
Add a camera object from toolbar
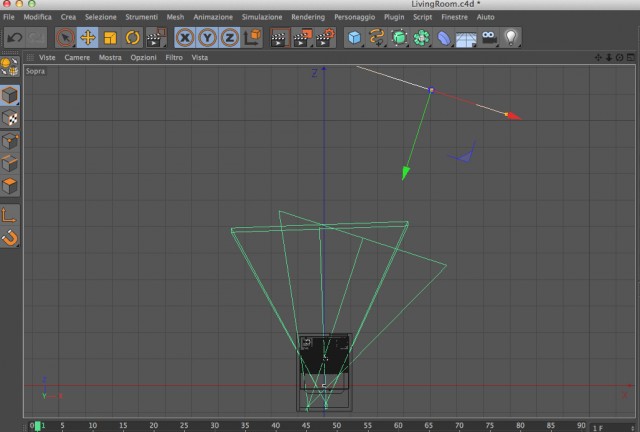[x=489, y=38]
